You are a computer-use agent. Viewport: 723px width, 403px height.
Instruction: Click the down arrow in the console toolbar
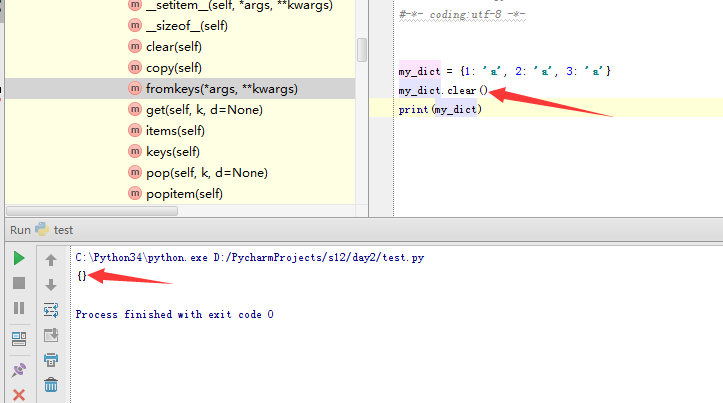pyautogui.click(x=51, y=285)
